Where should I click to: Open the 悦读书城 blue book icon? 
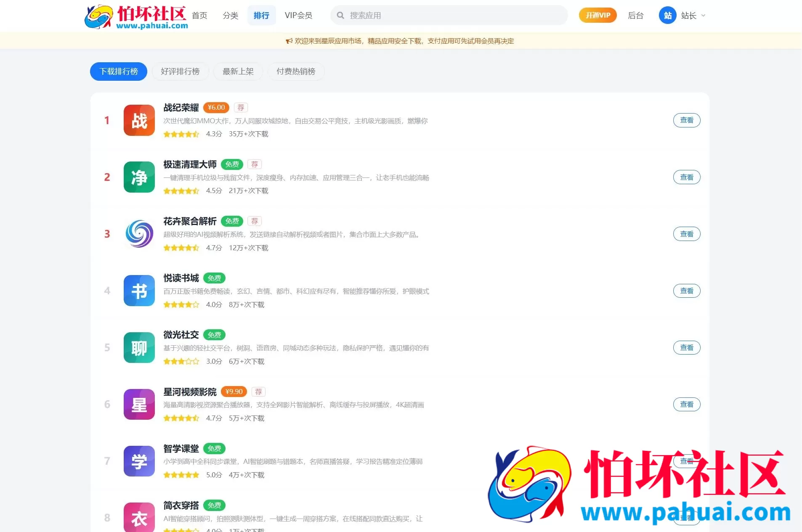click(x=139, y=291)
